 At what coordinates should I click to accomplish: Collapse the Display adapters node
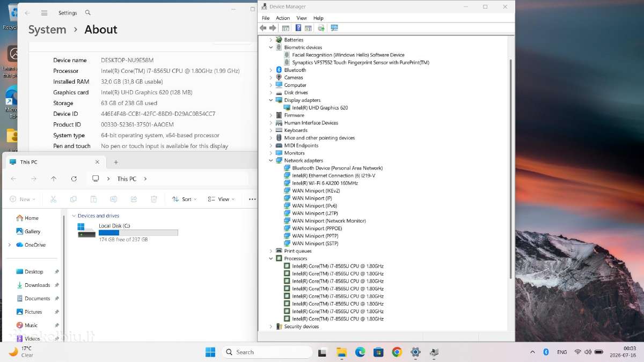point(270,100)
